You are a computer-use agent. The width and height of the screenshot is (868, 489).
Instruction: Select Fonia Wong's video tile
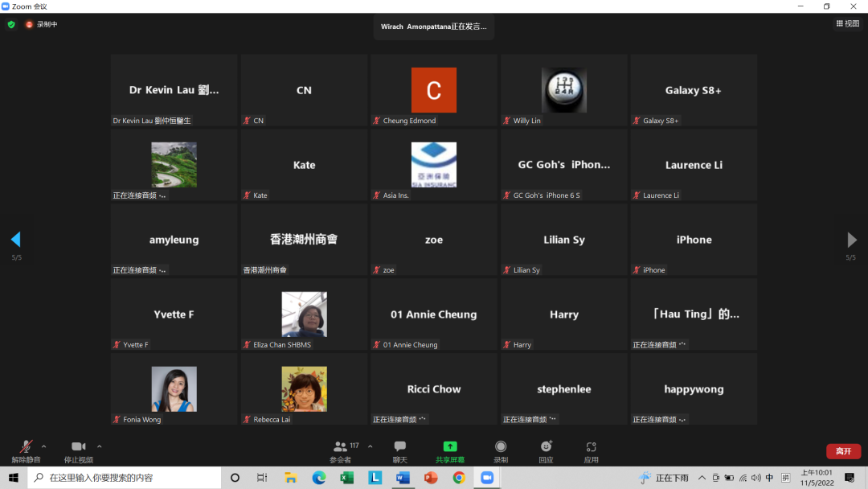(174, 389)
